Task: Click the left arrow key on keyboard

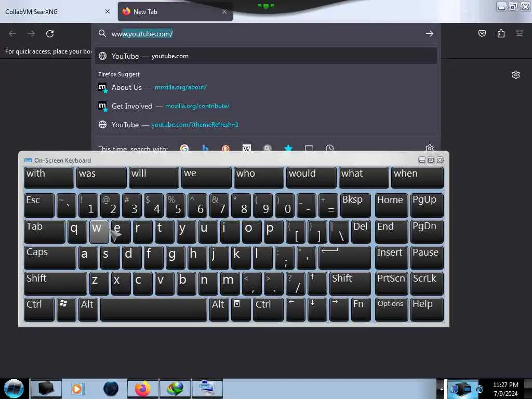Action: click(296, 309)
